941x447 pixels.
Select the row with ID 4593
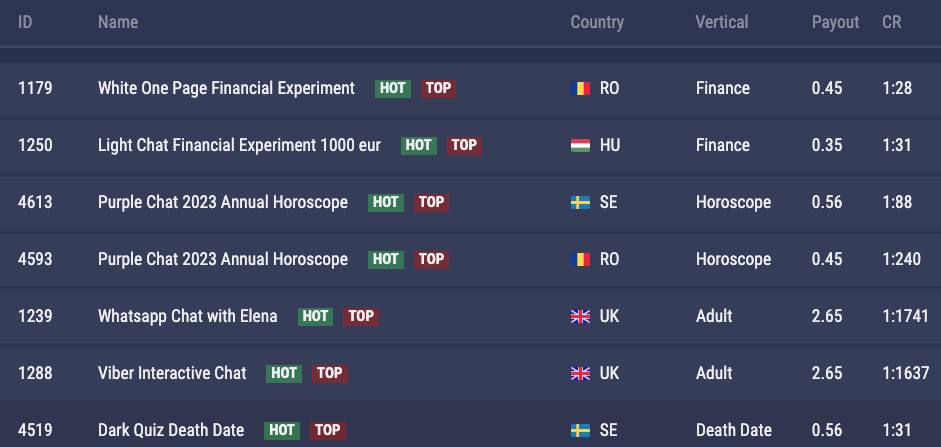click(470, 259)
